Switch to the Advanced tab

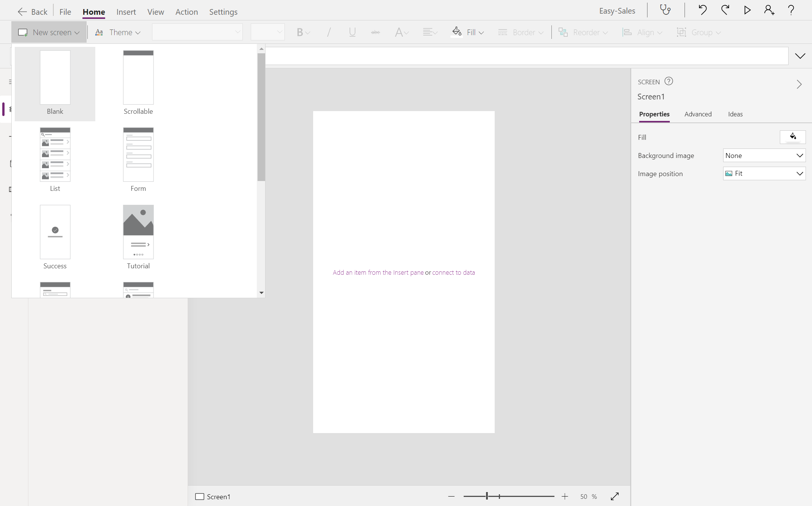pyautogui.click(x=698, y=114)
